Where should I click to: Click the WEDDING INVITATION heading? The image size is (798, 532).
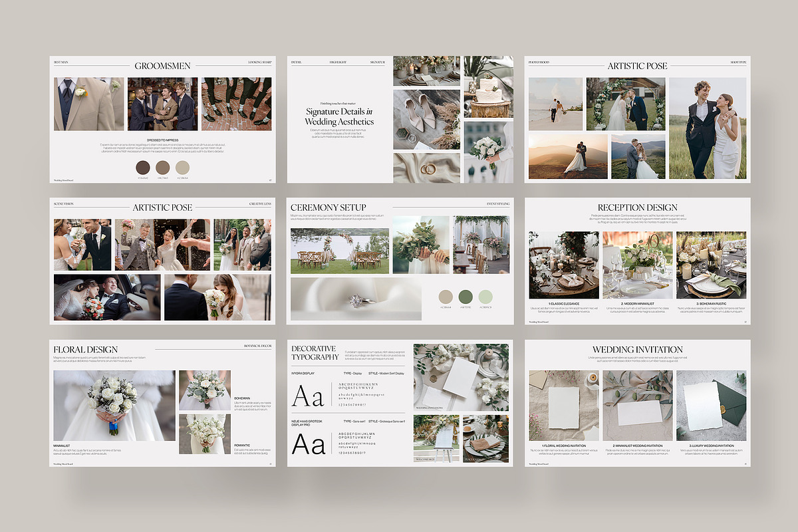point(638,349)
